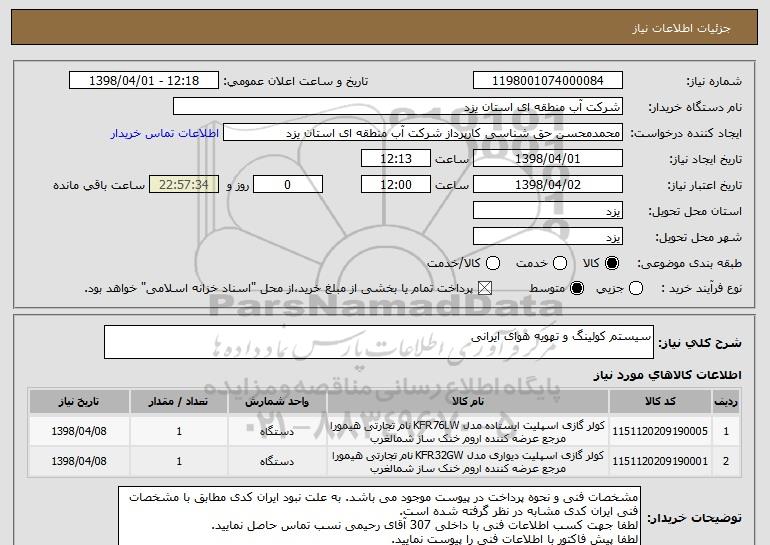This screenshot has width=770, height=545.
Task: Click the شماره نیاز field 1198001074000084
Action: 548,81
